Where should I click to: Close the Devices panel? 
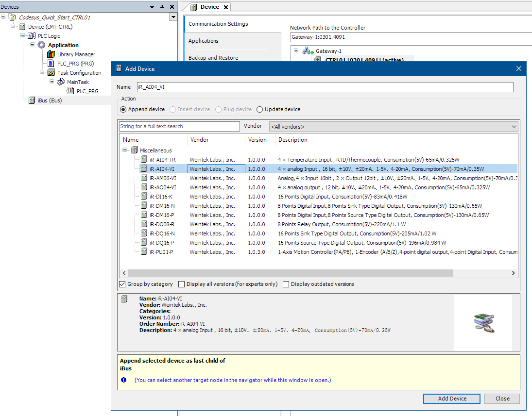tap(172, 7)
